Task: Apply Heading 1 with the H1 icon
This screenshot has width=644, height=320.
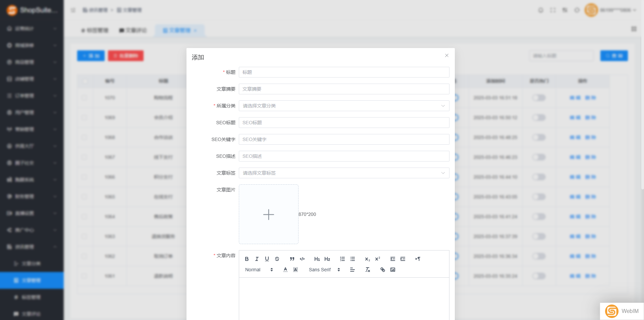Action: coord(317,259)
